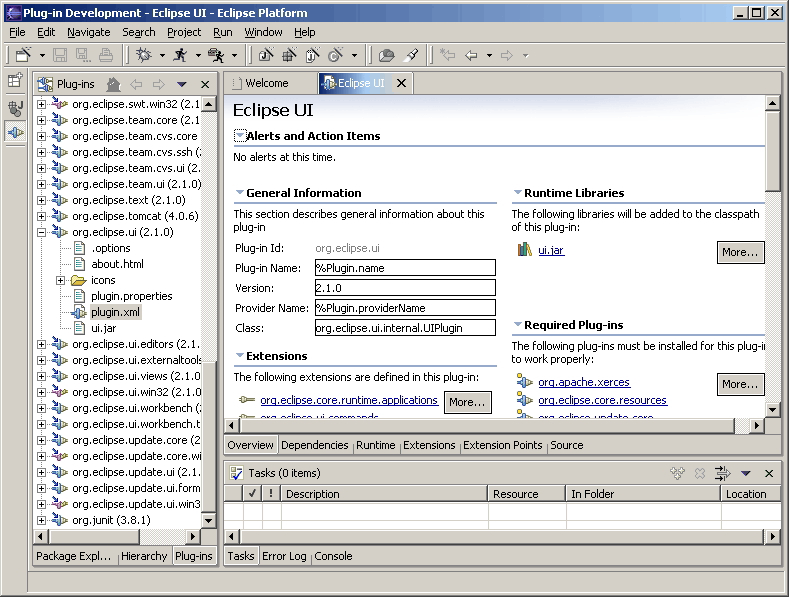This screenshot has height=597, width=789.
Task: Open the Debug button dropdown arrow
Action: pyautogui.click(x=162, y=55)
